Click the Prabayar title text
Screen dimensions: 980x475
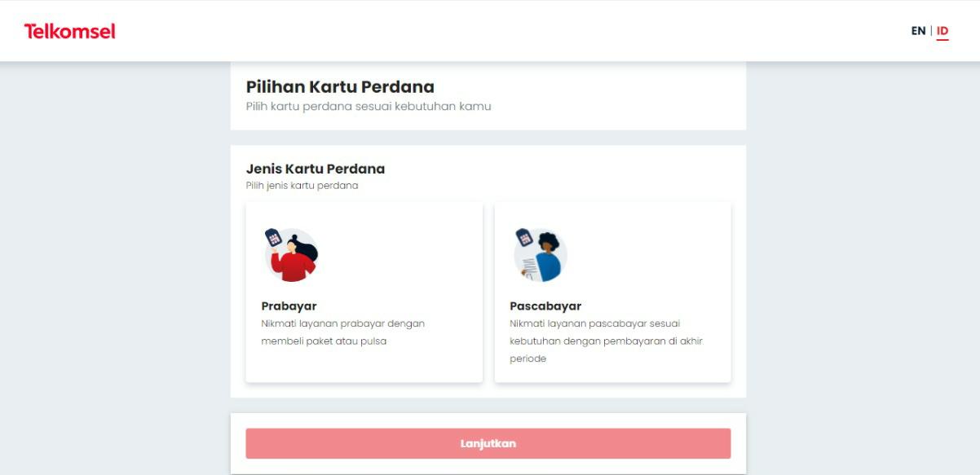pos(289,306)
